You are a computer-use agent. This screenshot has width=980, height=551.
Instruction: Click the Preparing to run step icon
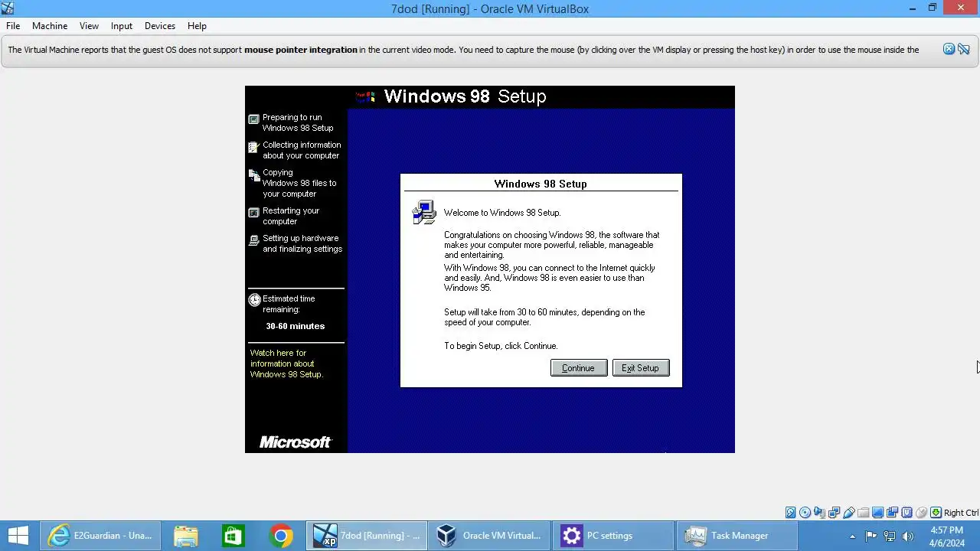click(253, 119)
